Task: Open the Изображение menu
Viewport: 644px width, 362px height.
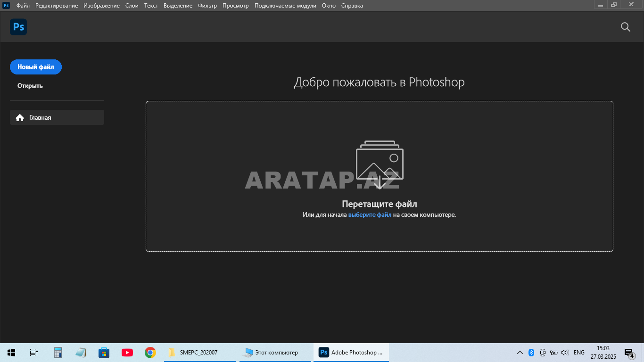Action: point(101,6)
